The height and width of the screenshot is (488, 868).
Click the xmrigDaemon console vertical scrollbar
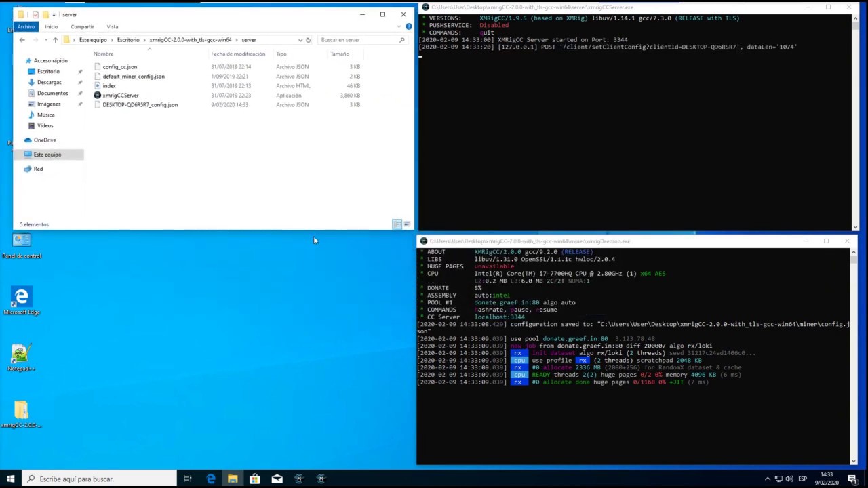point(853,356)
